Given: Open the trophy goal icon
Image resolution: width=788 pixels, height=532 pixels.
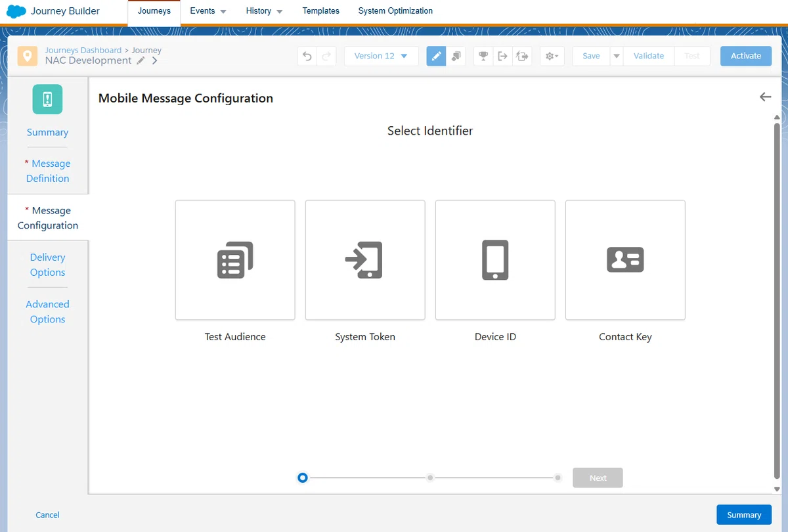Looking at the screenshot, I should pos(483,56).
